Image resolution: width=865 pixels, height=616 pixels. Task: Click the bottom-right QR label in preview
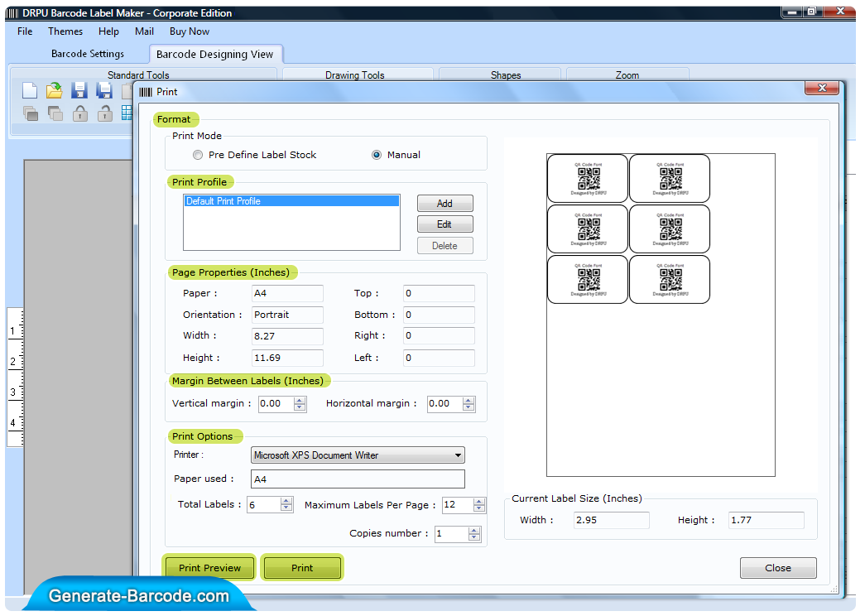click(x=670, y=279)
